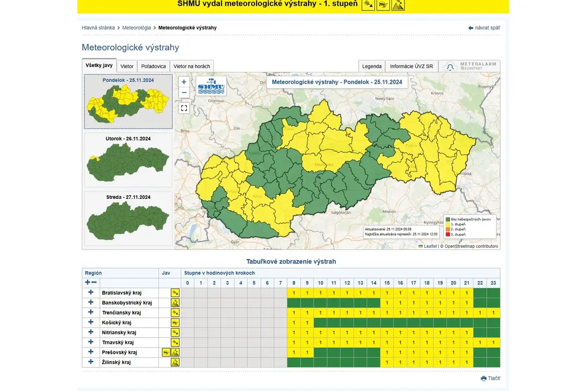
Task: Click the wind warning icon for Bratislavský kraj
Action: [175, 293]
